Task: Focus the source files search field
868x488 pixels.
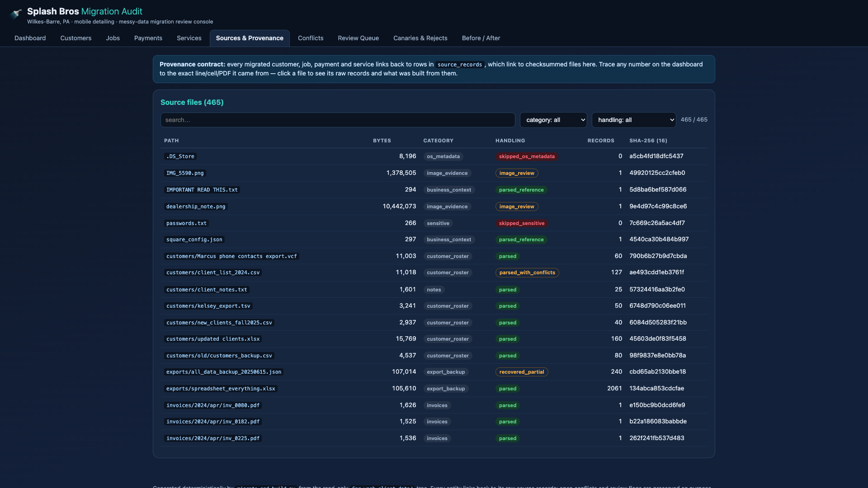Action: point(338,120)
